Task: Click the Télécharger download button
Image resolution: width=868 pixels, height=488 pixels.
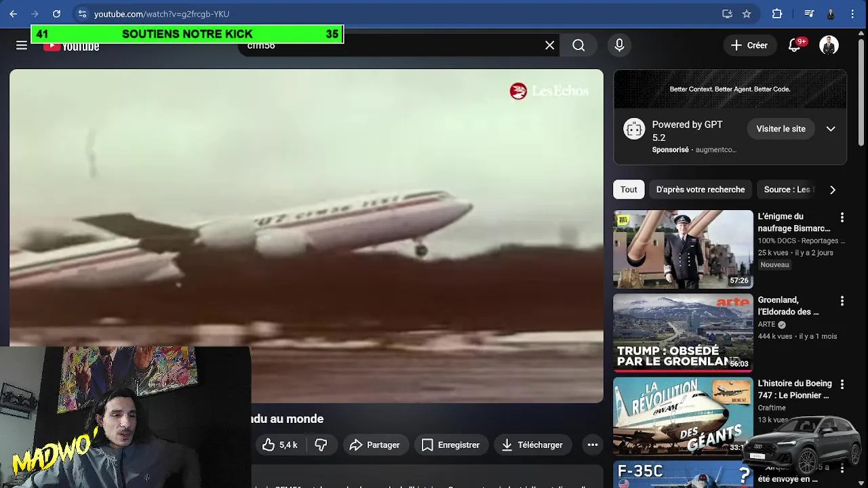Action: point(532,445)
